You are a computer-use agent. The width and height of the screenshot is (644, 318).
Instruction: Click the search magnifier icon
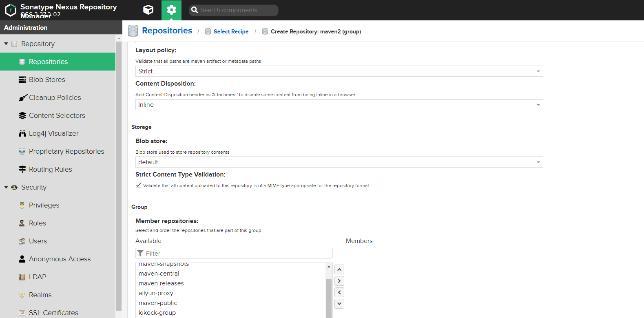(x=195, y=10)
